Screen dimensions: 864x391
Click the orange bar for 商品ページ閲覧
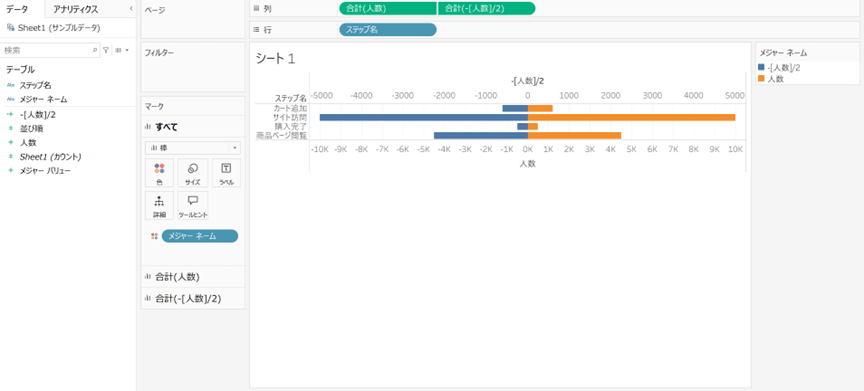574,135
